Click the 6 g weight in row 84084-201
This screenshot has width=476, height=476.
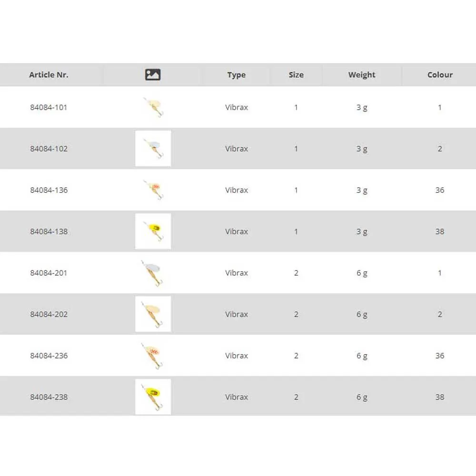click(362, 273)
